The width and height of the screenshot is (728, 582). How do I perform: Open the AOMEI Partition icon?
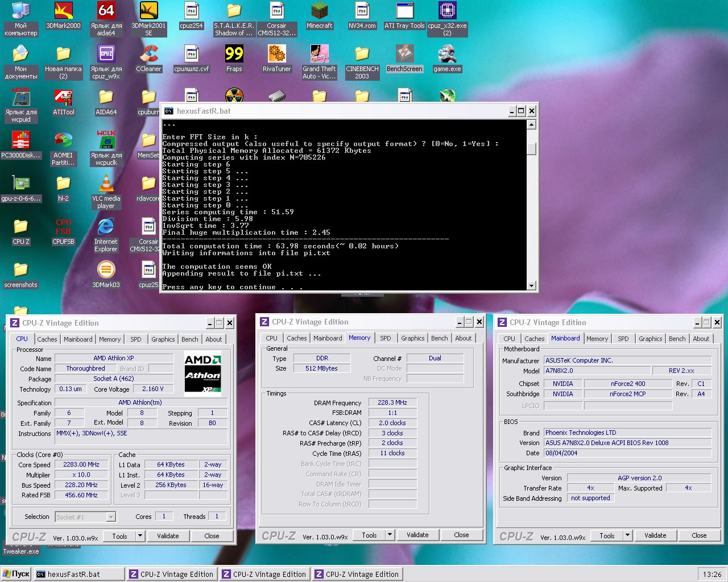pyautogui.click(x=63, y=148)
